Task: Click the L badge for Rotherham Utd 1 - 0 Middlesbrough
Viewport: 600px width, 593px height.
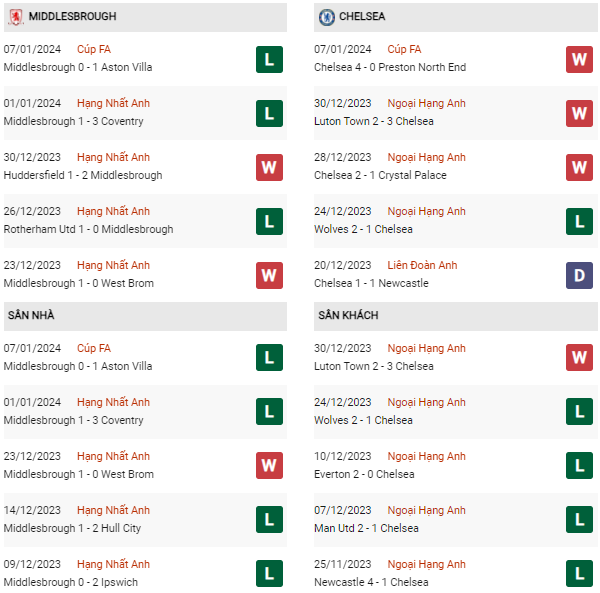Action: point(268,221)
